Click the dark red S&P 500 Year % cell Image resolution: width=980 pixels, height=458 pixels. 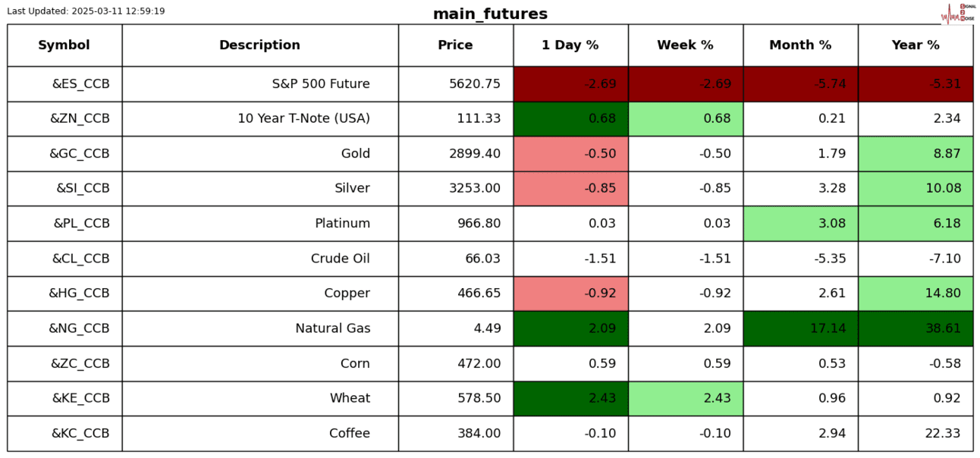click(916, 84)
